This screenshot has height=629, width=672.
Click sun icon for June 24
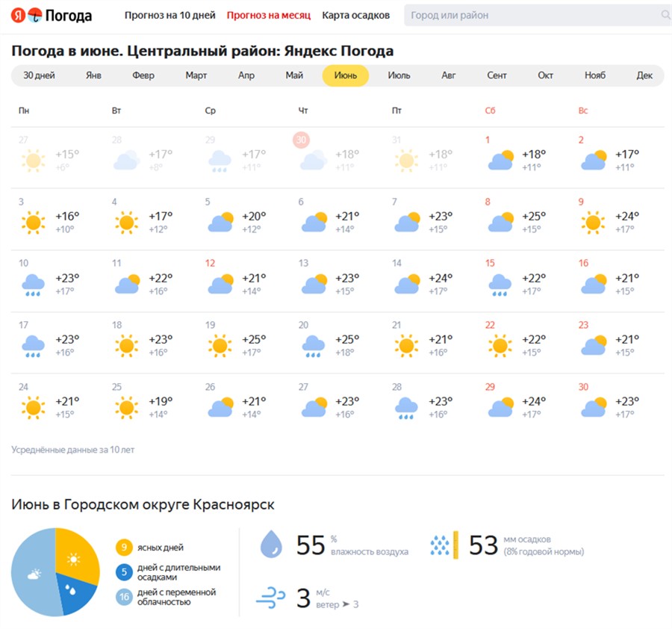click(33, 407)
